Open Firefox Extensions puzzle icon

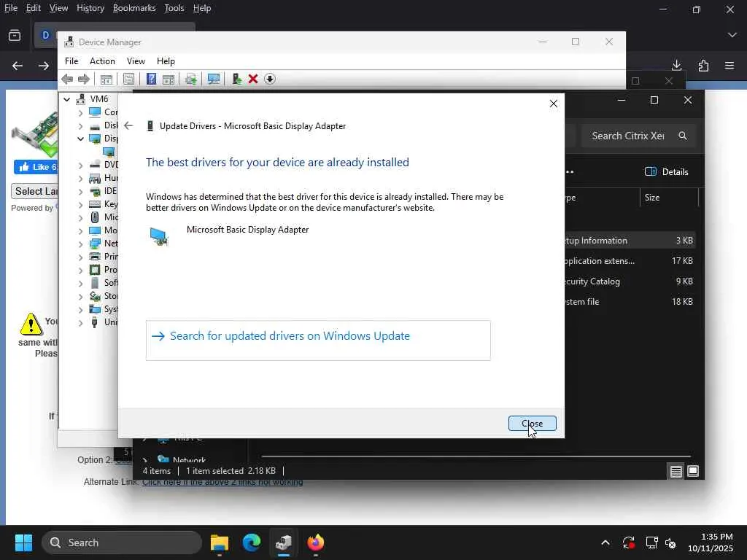(703, 65)
